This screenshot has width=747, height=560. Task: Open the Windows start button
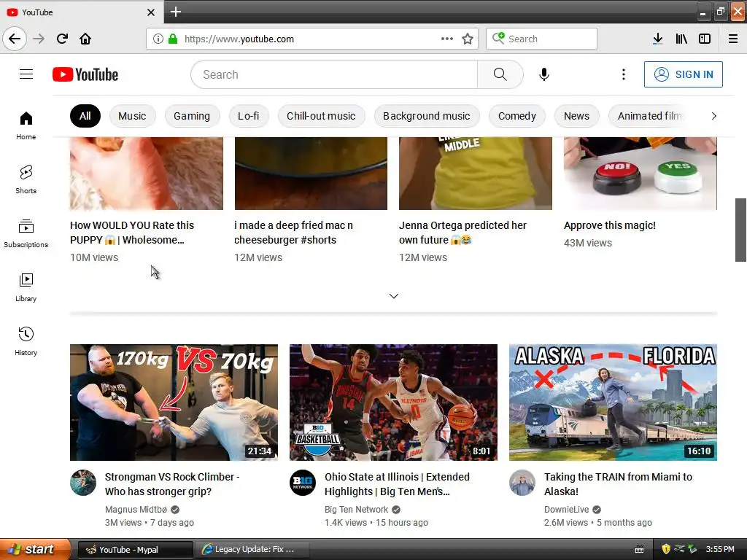coord(35,549)
